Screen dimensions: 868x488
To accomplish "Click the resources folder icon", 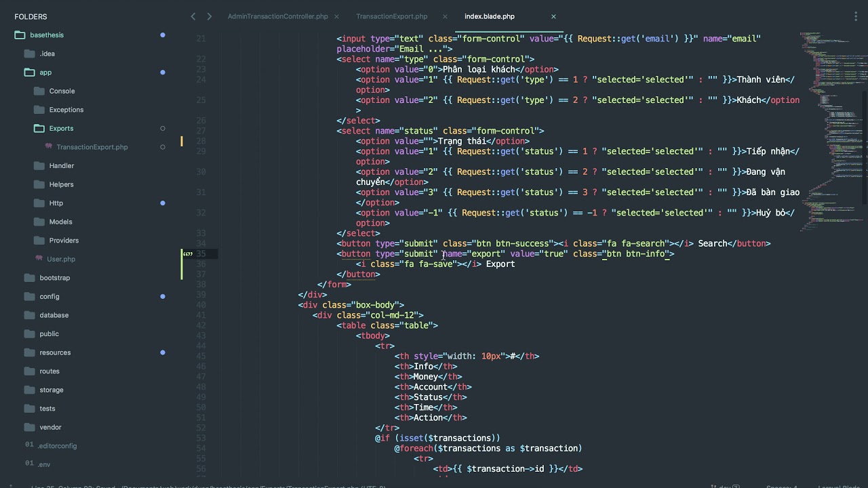I will coord(29,352).
